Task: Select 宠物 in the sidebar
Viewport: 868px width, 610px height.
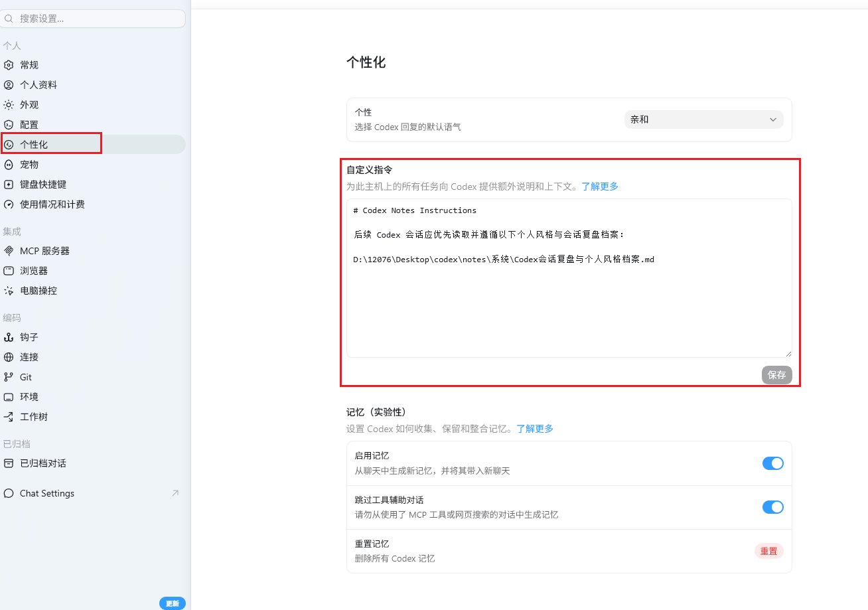Action: [93, 165]
